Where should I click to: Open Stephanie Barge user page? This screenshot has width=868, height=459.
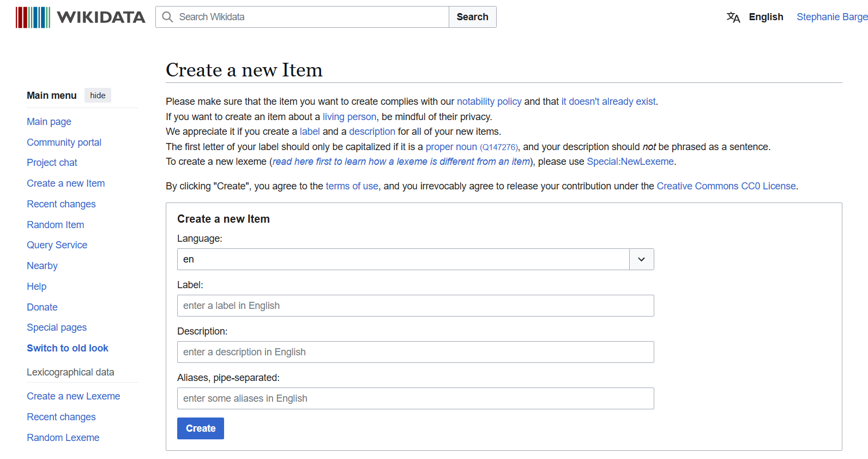click(x=831, y=17)
